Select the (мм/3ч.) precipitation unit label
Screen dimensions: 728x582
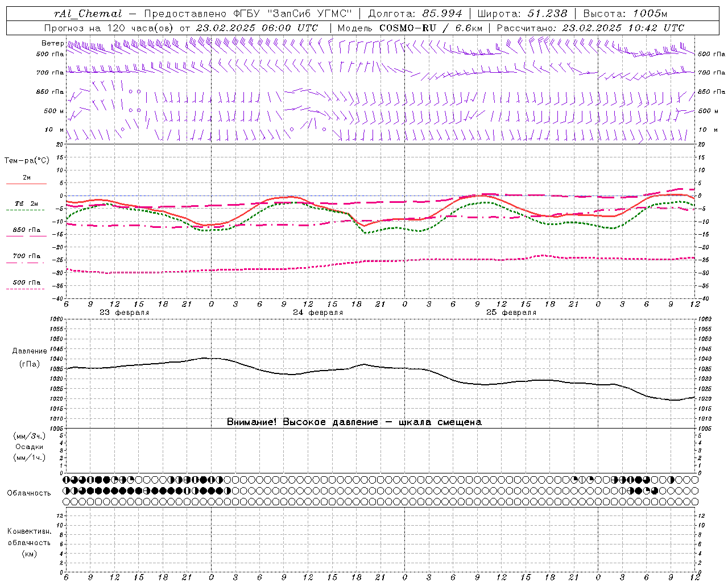coord(30,436)
